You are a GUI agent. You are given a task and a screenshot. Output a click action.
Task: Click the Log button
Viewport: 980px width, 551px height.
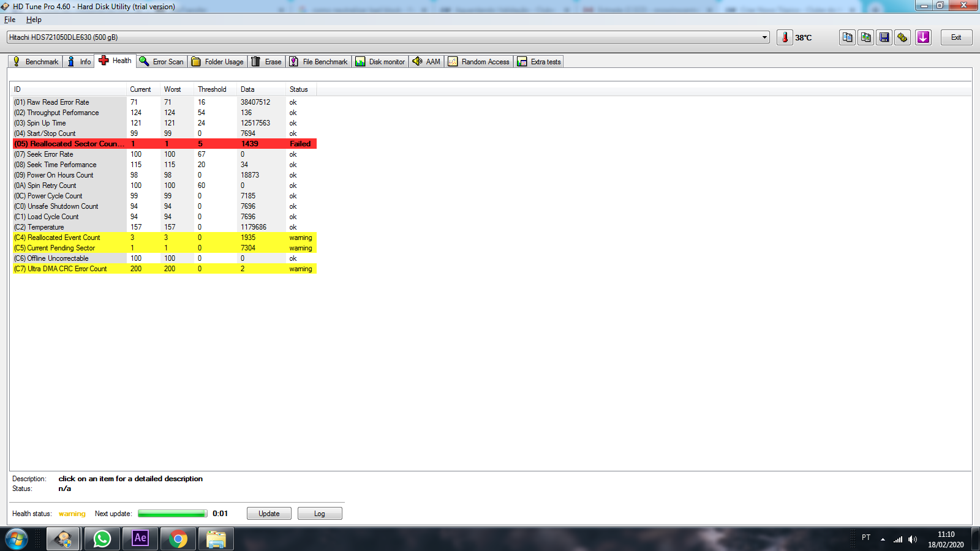320,514
